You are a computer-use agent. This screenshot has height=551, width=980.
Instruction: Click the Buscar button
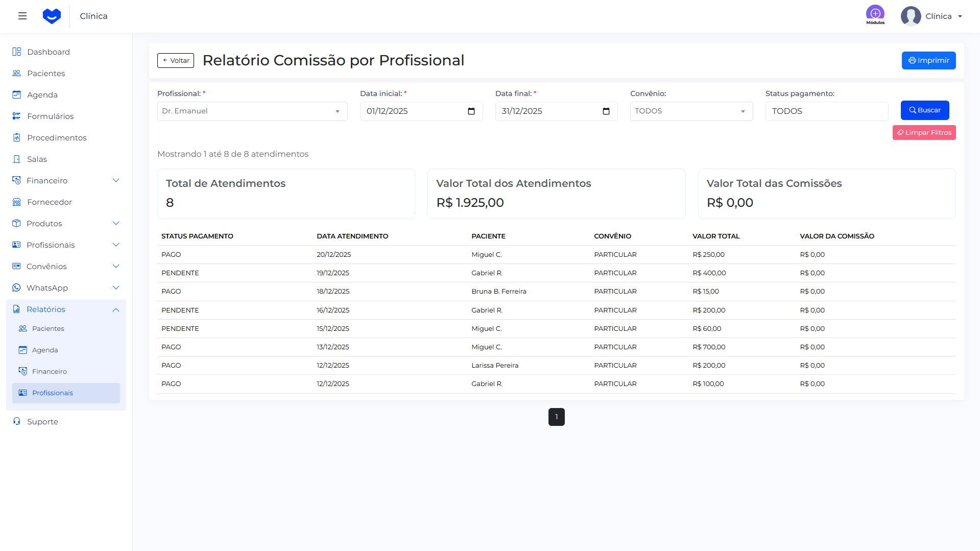pos(924,110)
